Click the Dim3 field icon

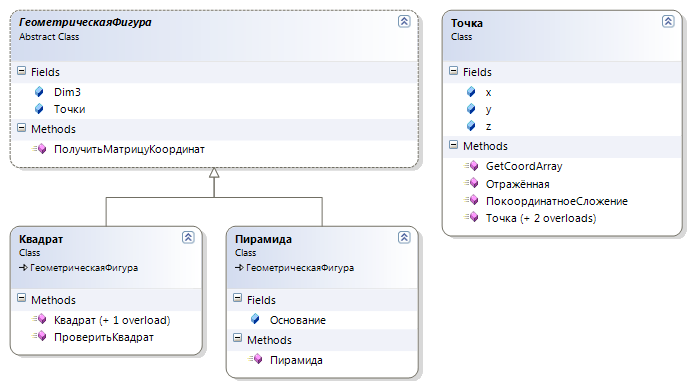39,92
